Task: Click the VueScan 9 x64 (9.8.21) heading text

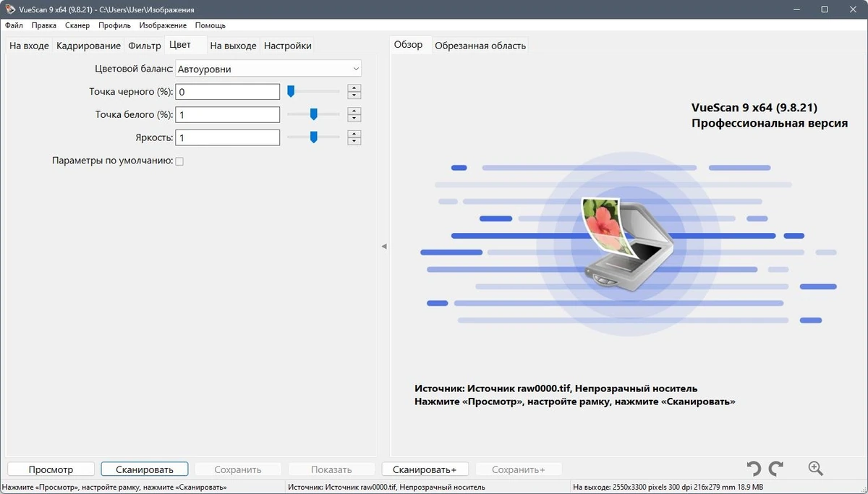Action: click(x=754, y=107)
